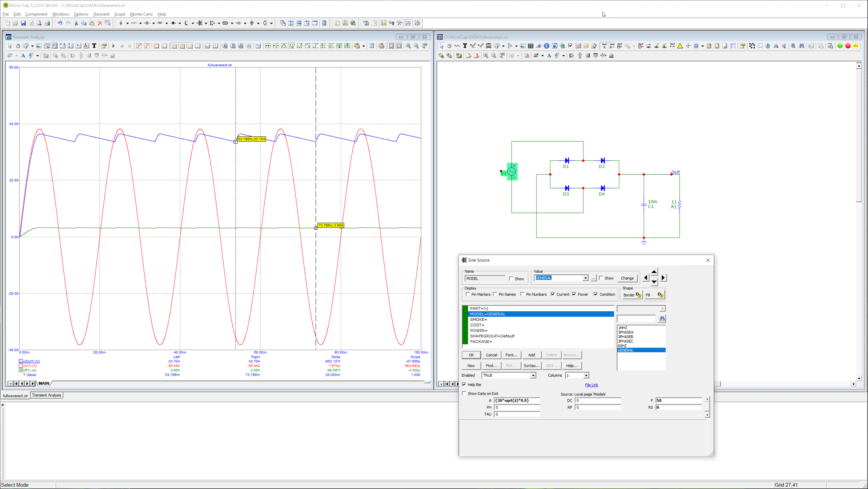This screenshot has width=868, height=489.
Task: Toggle Name Show checkbox next to MODEL
Action: point(511,279)
